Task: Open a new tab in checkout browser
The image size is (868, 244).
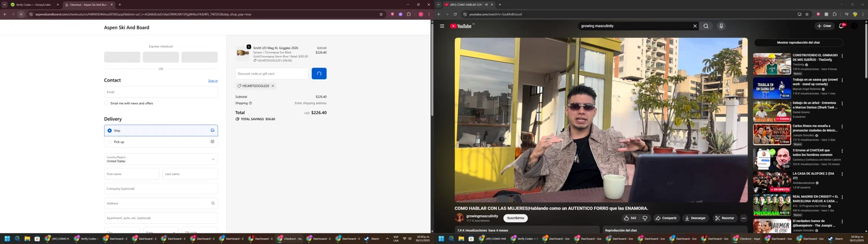Action: 120,5
